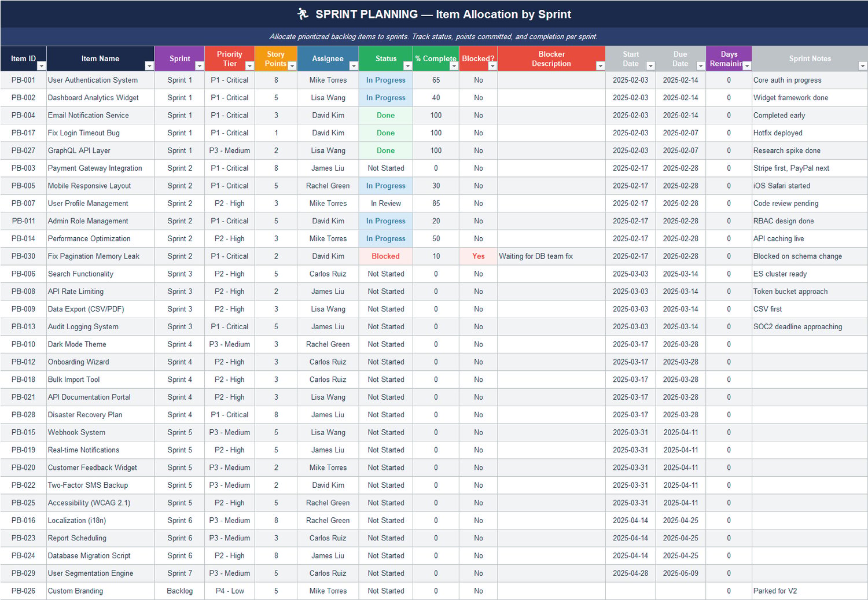Open the Sprint column filter dropdown
The height and width of the screenshot is (600, 868).
(x=200, y=66)
